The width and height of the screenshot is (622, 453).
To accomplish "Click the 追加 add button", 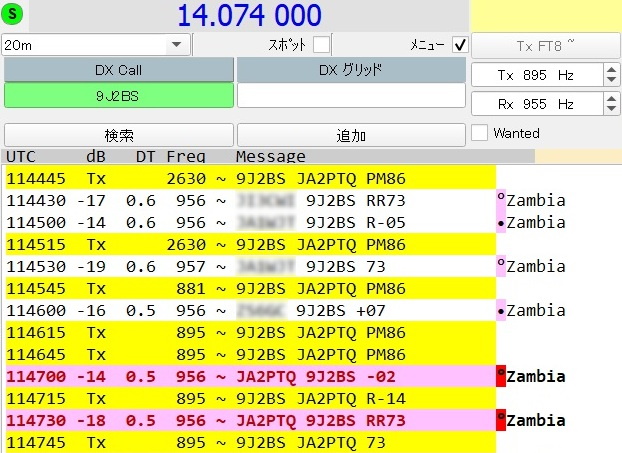I will 351,135.
